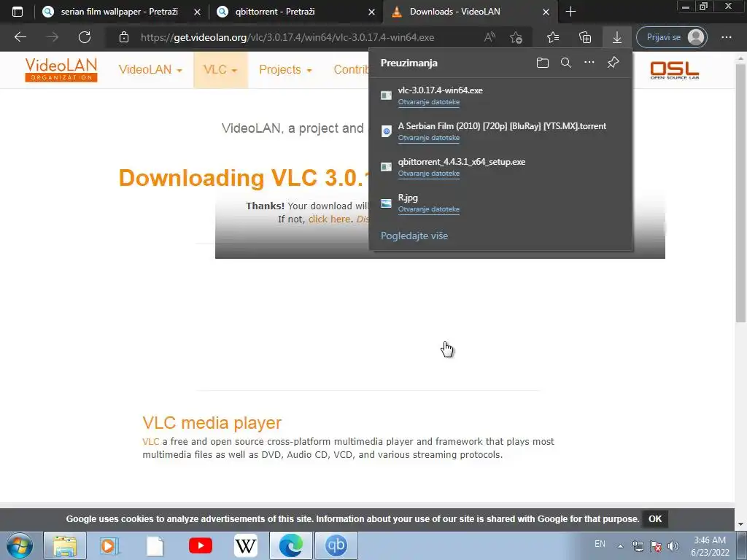747x560 pixels.
Task: Select vlc-3.0.17.4-win64.exe download entry
Action: pos(500,96)
